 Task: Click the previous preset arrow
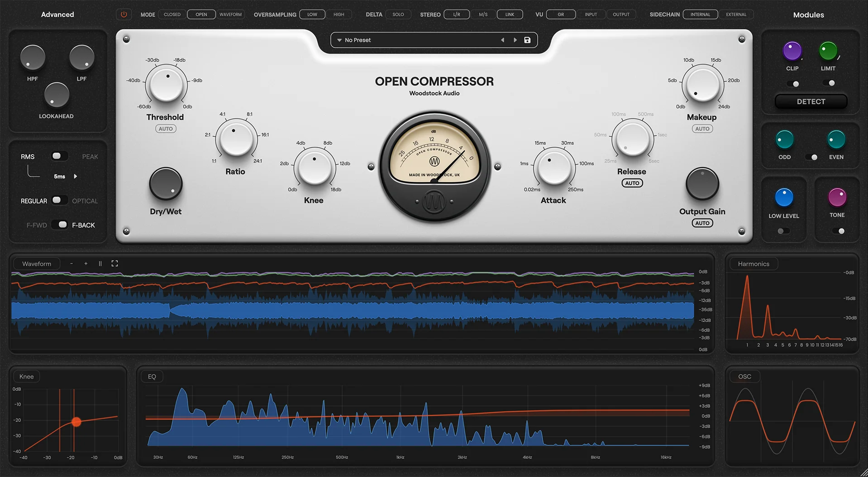[x=502, y=40]
